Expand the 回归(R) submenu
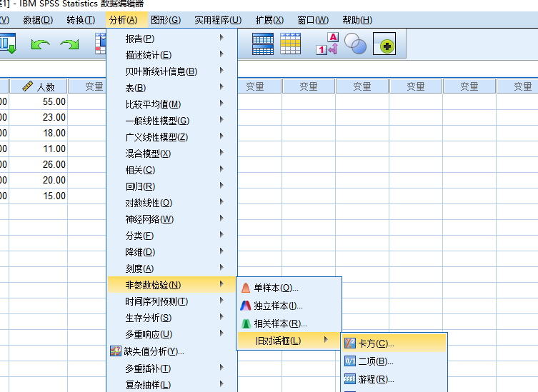Viewport: 538px width, 392px height. click(x=172, y=186)
